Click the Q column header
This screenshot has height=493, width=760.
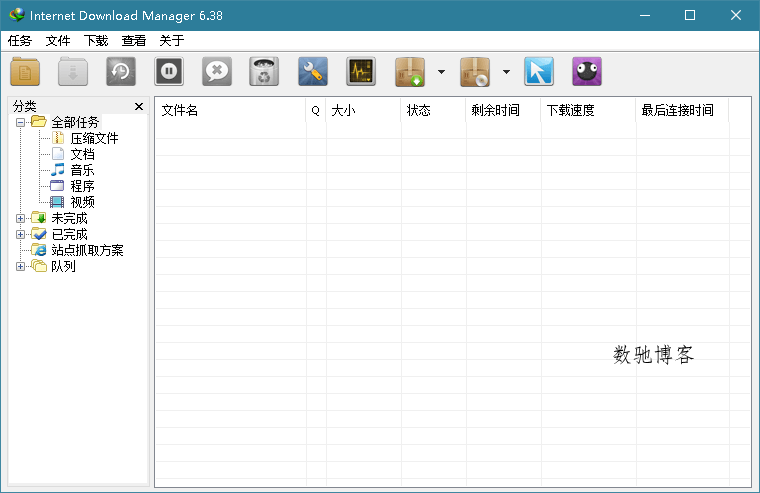coord(316,111)
